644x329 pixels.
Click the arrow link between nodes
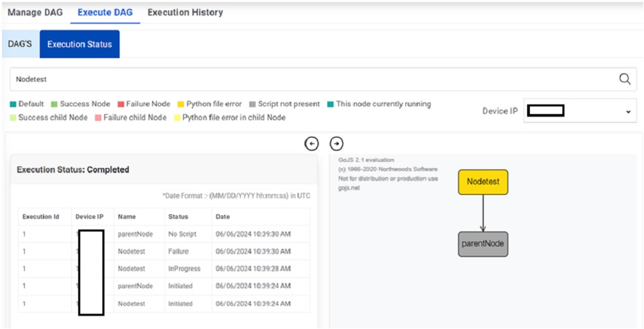tap(483, 213)
